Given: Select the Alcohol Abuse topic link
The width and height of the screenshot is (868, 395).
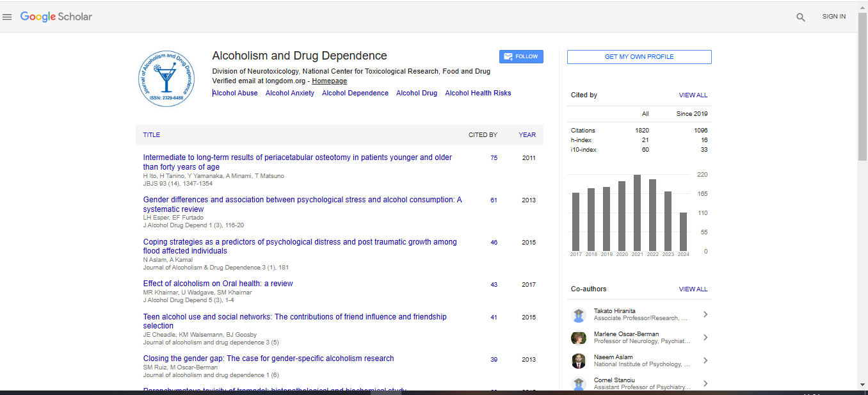Looking at the screenshot, I should pos(235,93).
